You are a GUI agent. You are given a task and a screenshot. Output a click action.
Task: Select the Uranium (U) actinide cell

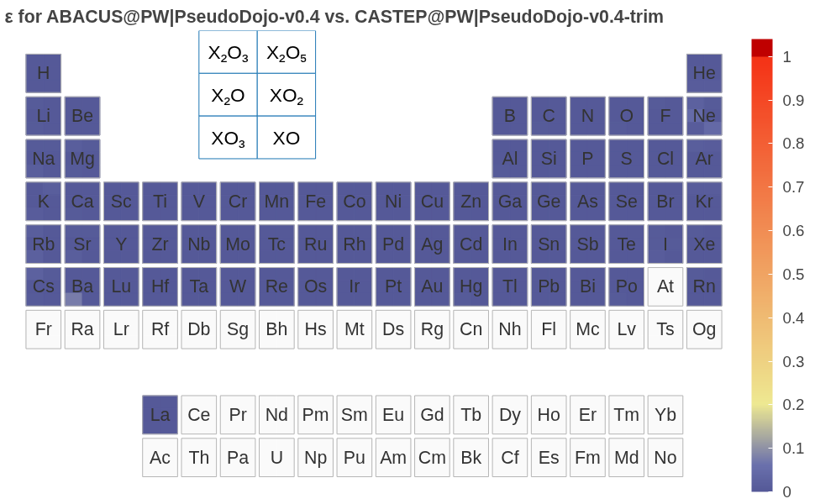276,458
